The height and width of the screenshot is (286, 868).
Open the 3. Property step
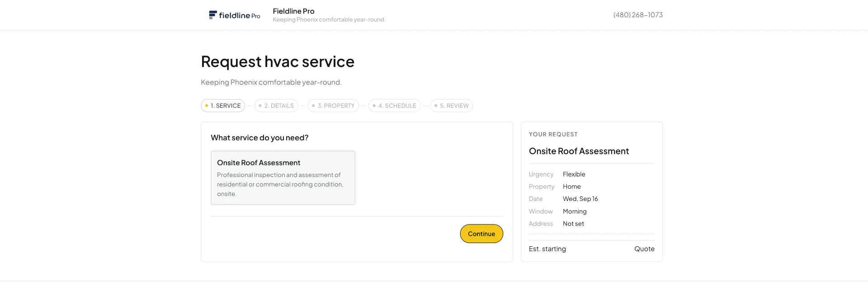333,106
